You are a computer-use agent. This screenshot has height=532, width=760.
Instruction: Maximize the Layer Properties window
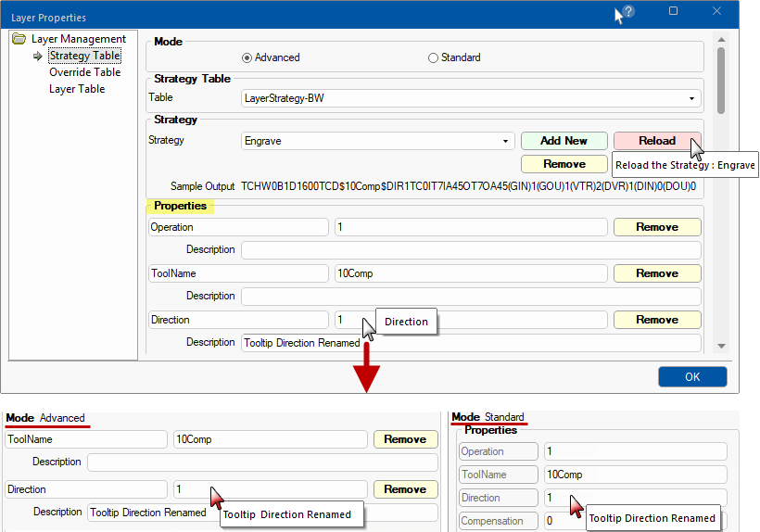(x=673, y=12)
